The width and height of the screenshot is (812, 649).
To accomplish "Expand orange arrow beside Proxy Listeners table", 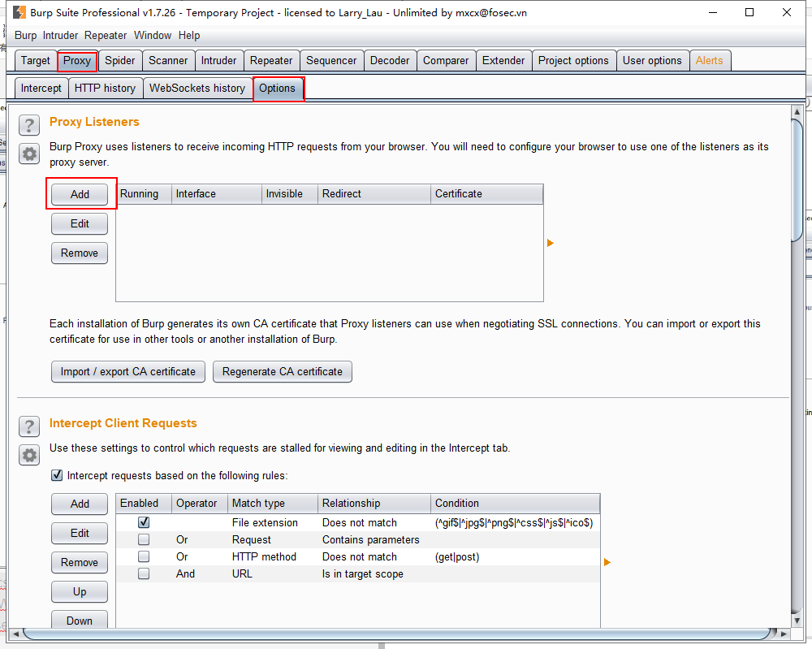I will tap(551, 243).
